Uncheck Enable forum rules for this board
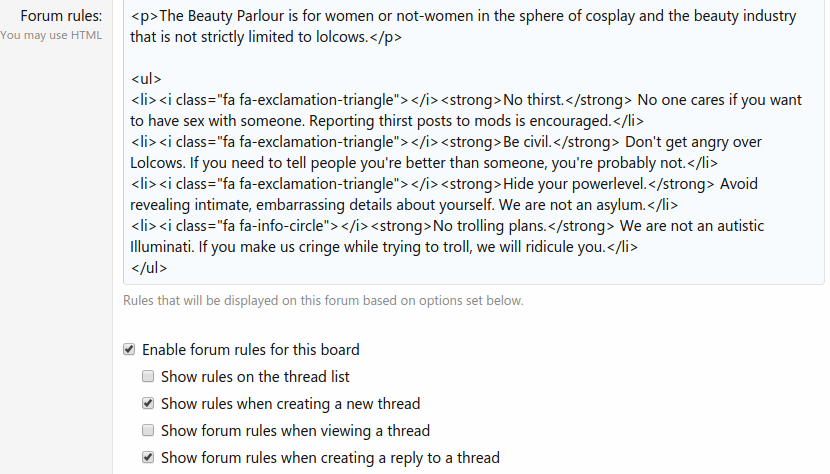 (129, 350)
